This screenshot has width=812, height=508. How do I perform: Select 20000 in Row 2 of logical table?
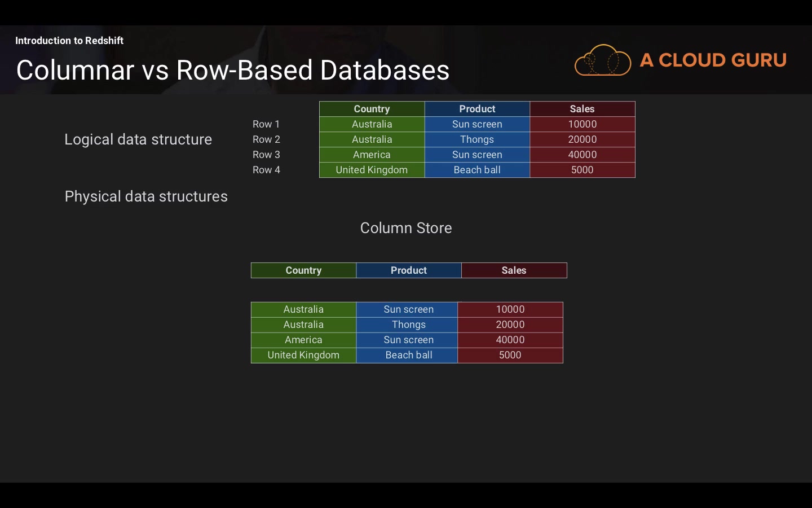click(582, 139)
